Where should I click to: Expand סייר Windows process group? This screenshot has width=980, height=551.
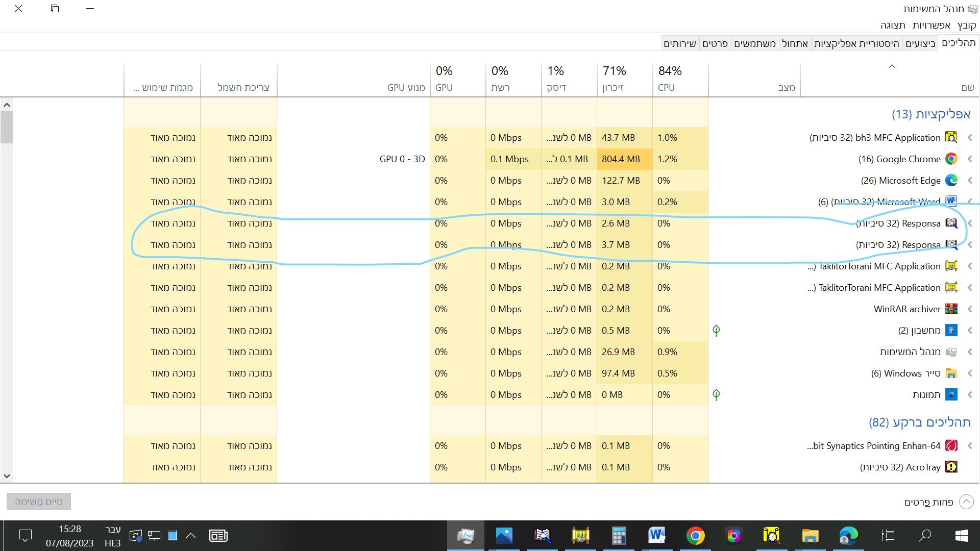[x=970, y=373]
